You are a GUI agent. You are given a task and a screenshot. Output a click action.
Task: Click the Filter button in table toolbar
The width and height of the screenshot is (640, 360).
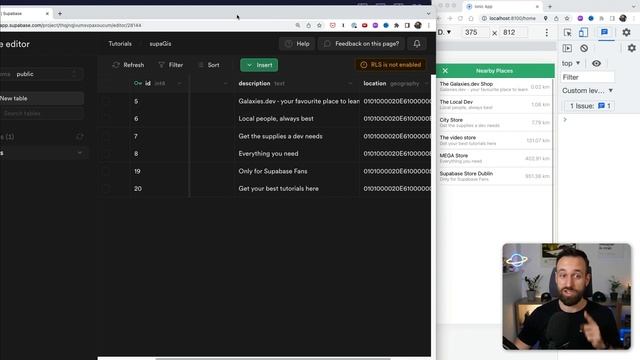(x=171, y=65)
